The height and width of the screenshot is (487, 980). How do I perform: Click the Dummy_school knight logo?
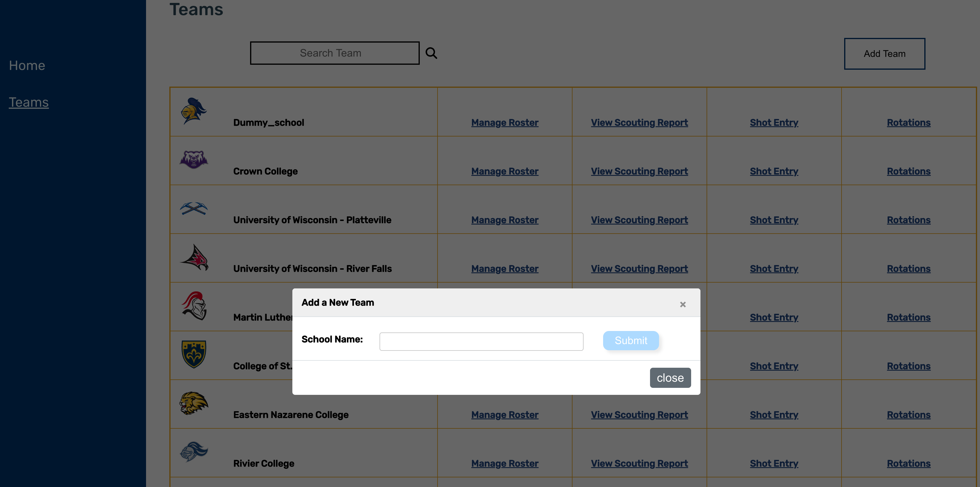point(194,111)
